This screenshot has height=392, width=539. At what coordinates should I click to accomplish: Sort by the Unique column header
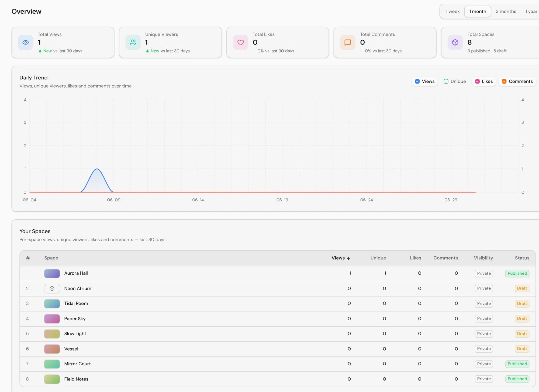pos(378,258)
